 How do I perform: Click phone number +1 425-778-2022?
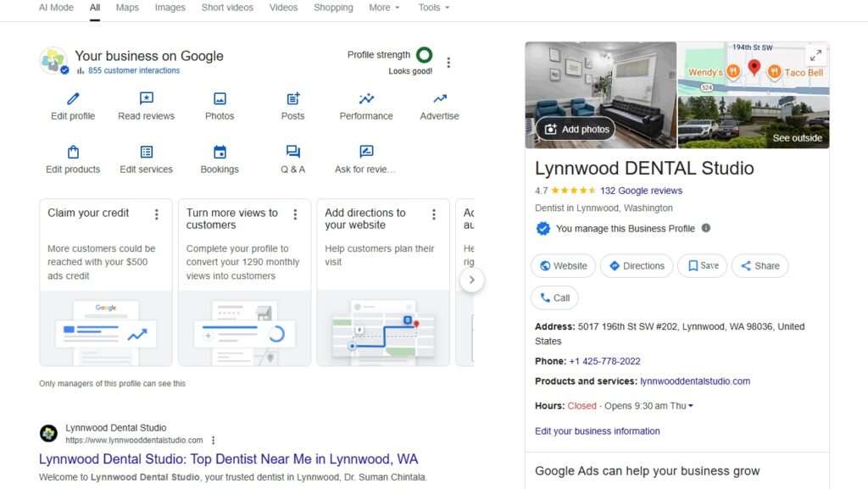click(x=604, y=361)
